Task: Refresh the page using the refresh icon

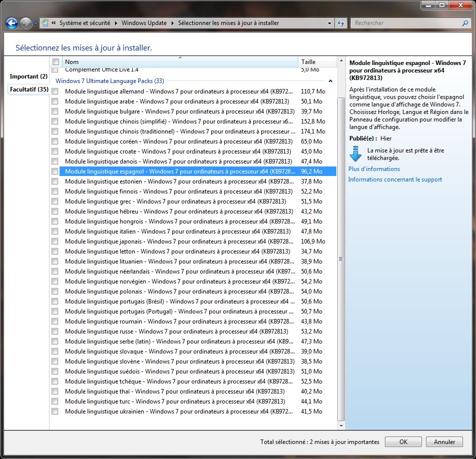Action: (341, 23)
